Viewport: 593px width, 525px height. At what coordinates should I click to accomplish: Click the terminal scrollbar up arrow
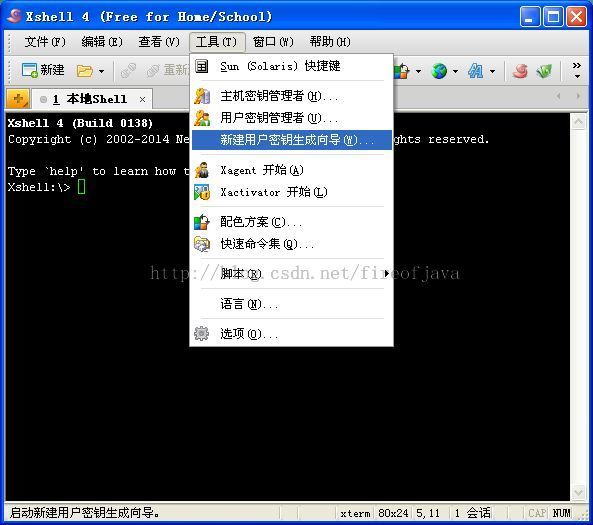578,121
